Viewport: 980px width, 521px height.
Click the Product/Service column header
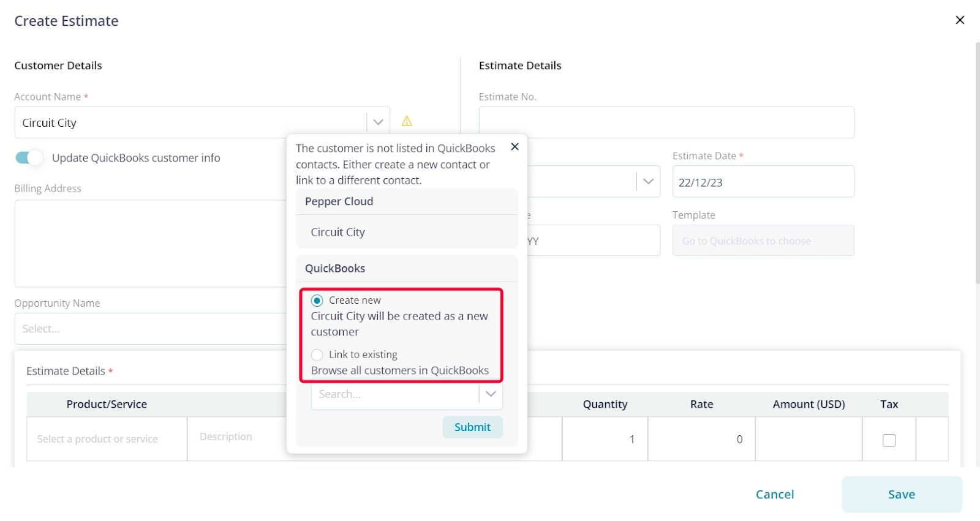click(x=107, y=404)
